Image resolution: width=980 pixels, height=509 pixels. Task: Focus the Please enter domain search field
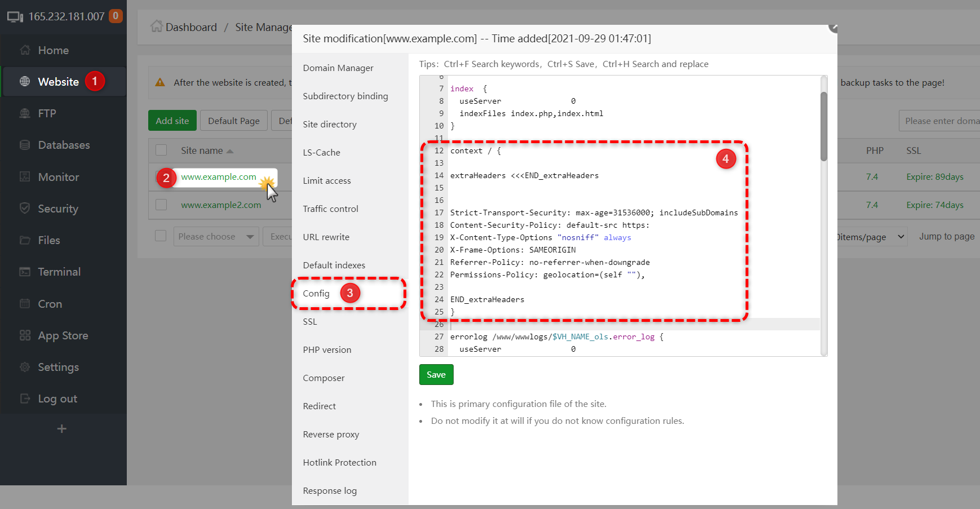[939, 121]
